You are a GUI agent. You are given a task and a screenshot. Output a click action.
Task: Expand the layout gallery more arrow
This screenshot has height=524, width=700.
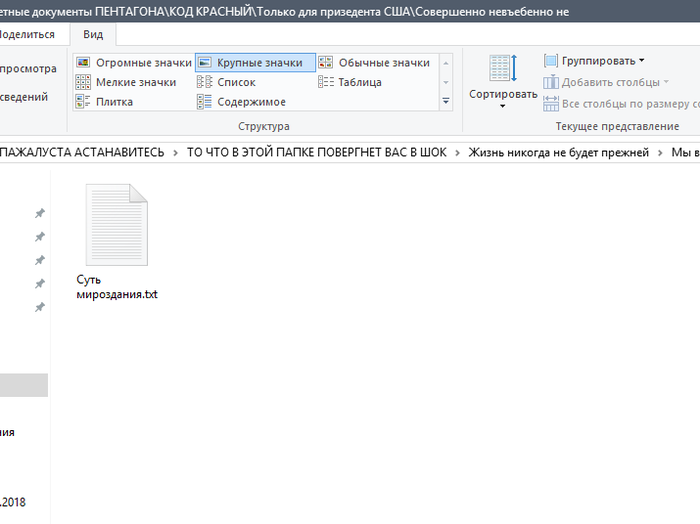pos(446,101)
